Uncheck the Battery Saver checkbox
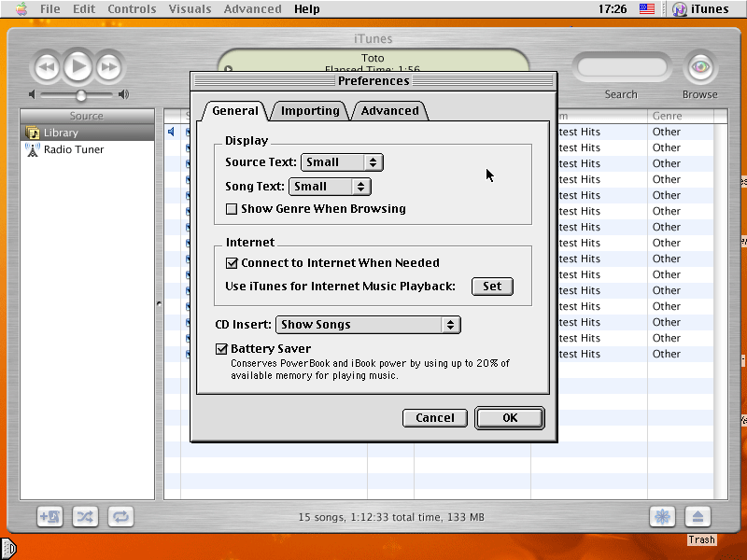The height and width of the screenshot is (560, 747). coord(221,349)
